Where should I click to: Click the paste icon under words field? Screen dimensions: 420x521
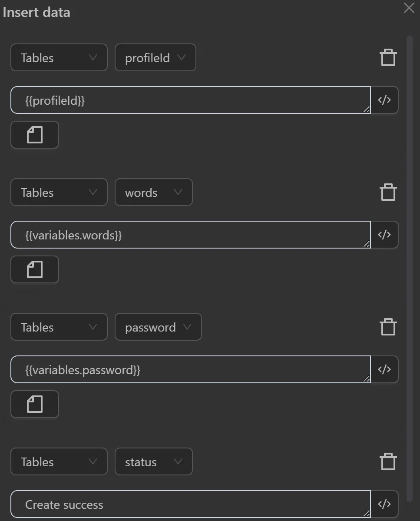[x=34, y=269]
